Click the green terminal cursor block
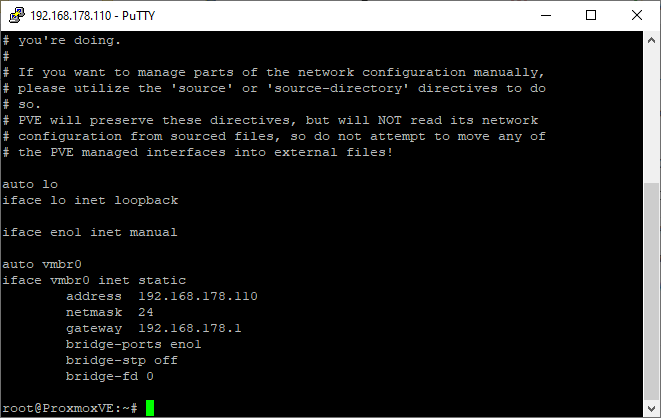The height and width of the screenshot is (418, 661). tap(150, 408)
